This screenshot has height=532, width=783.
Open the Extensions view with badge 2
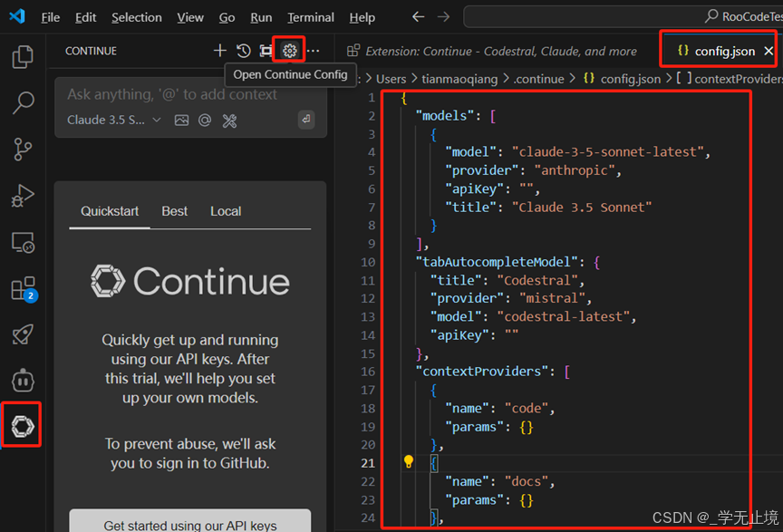pos(24,289)
